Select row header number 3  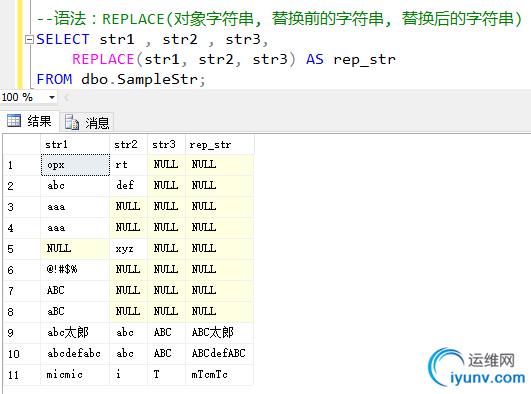(22, 207)
